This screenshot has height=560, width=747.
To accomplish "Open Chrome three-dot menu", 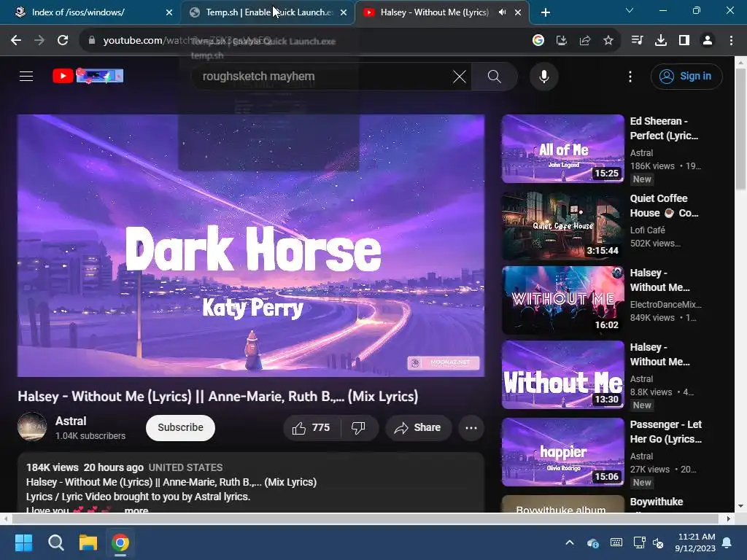I will pyautogui.click(x=731, y=41).
